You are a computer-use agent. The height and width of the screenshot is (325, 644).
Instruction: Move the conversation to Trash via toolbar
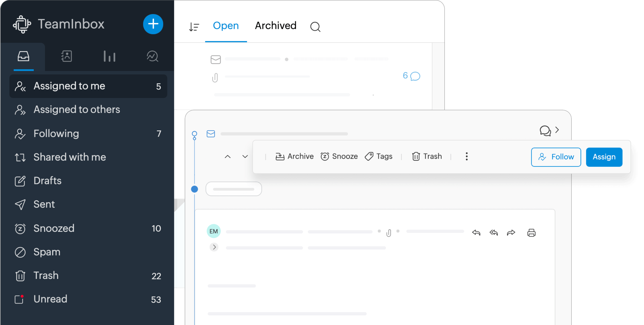coord(427,156)
